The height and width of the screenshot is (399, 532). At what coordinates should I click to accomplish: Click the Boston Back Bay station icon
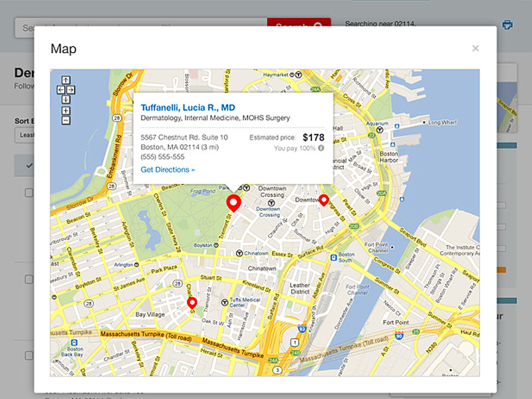coord(74,342)
